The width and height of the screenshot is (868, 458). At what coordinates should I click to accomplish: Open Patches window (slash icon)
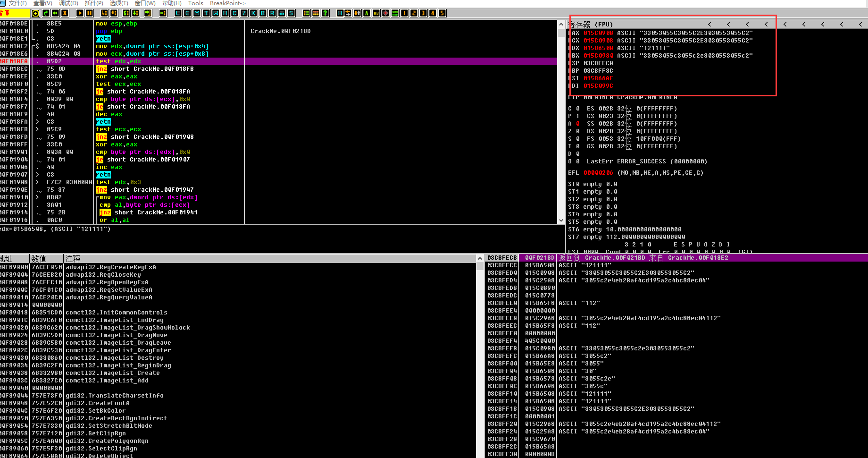point(244,13)
